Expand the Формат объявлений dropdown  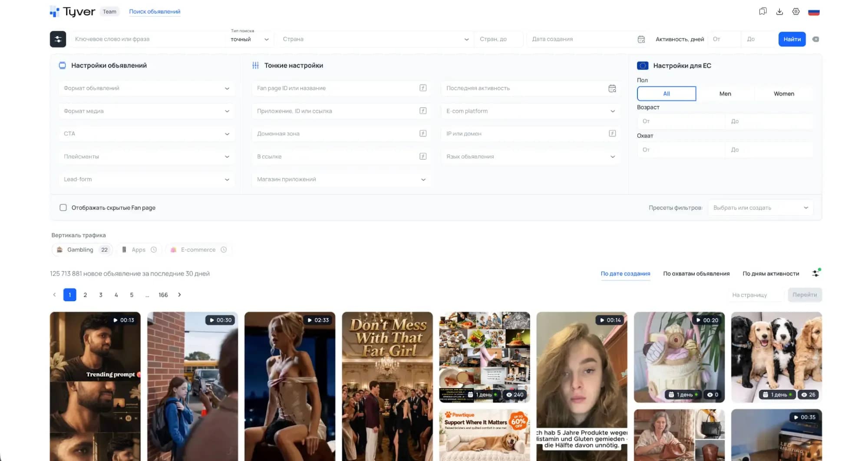(x=146, y=88)
